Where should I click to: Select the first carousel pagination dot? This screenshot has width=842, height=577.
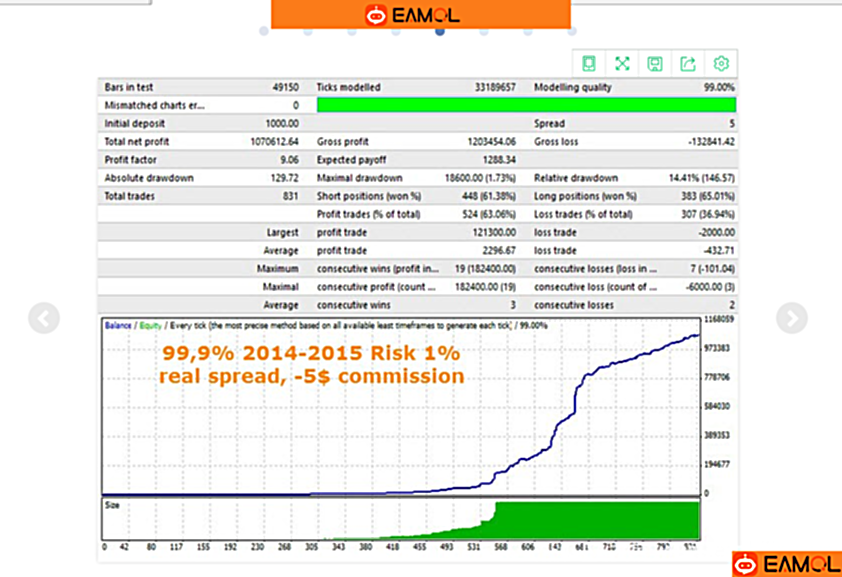264,31
